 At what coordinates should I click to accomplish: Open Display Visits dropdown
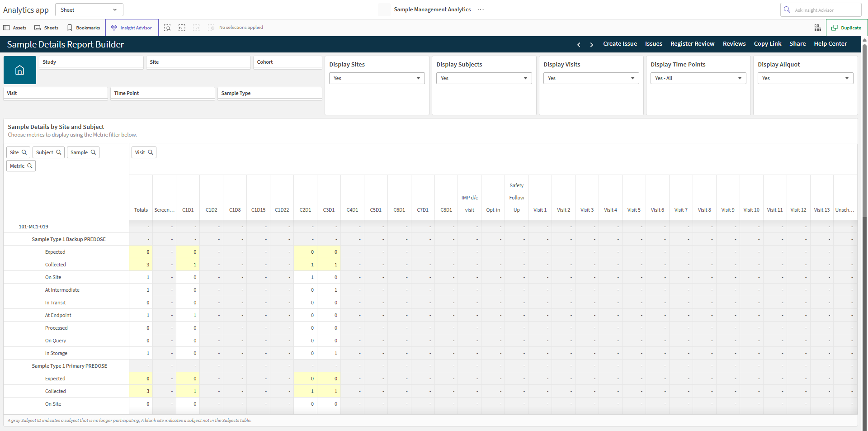591,78
